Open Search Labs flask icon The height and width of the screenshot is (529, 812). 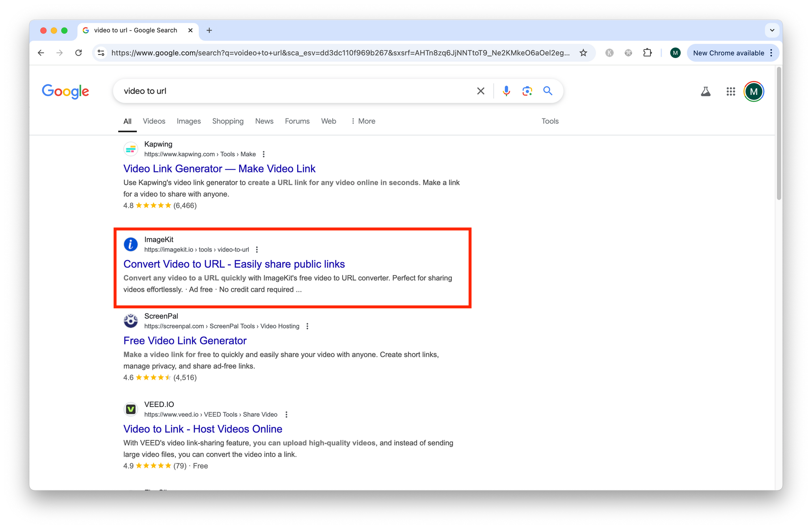tap(706, 92)
